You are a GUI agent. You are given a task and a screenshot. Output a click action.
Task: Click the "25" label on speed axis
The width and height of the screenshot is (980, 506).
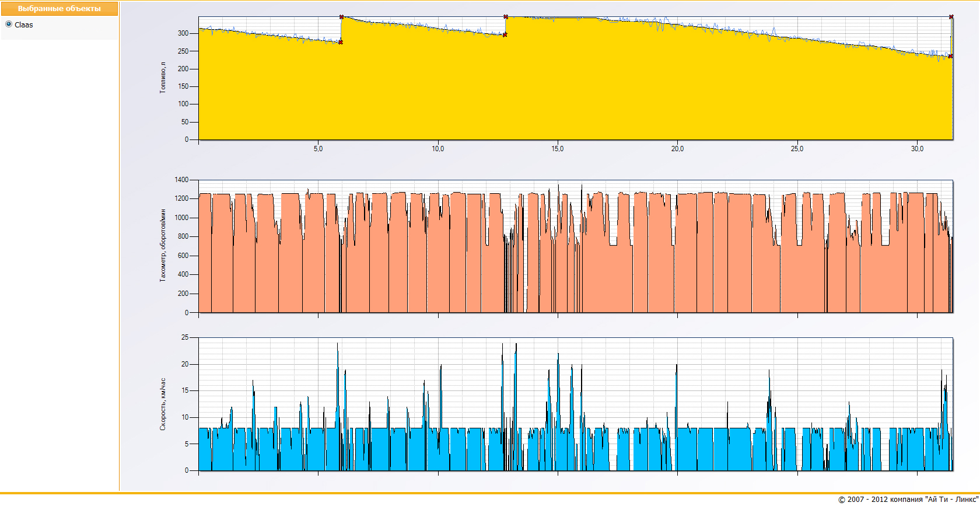[185, 337]
